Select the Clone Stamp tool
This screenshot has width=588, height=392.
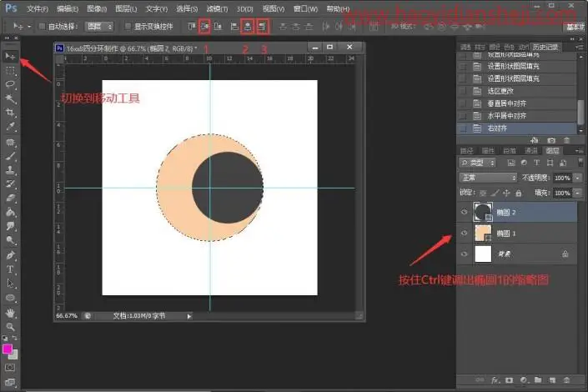click(10, 170)
